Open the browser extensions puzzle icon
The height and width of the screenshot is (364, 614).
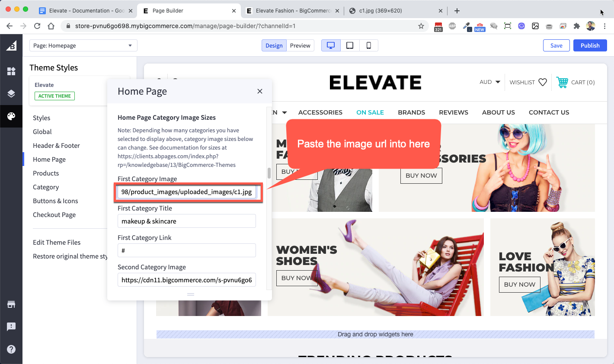point(576,26)
